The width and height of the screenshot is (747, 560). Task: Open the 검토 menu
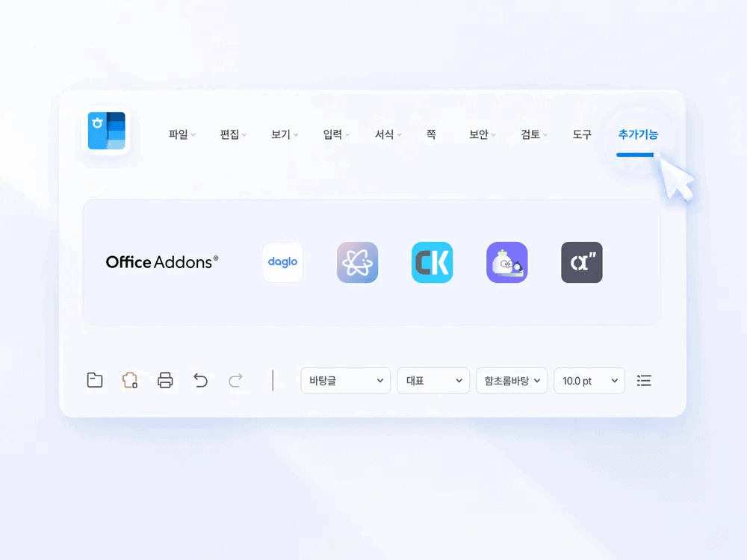(x=533, y=134)
